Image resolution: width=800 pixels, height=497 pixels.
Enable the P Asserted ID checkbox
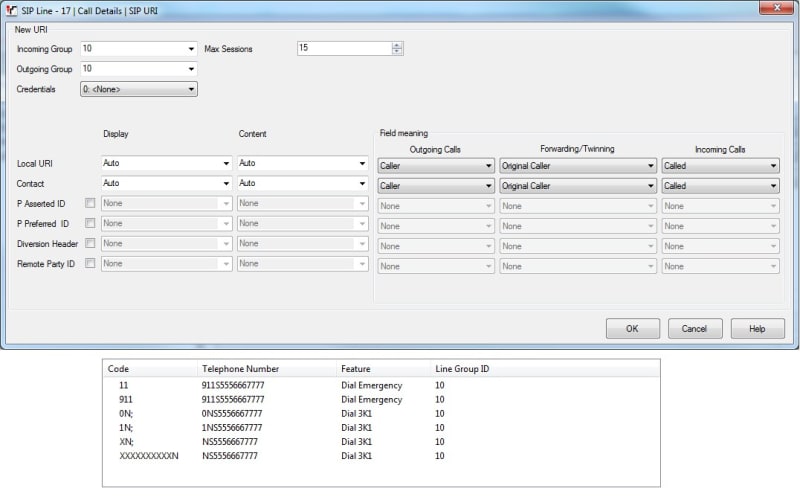coord(90,203)
